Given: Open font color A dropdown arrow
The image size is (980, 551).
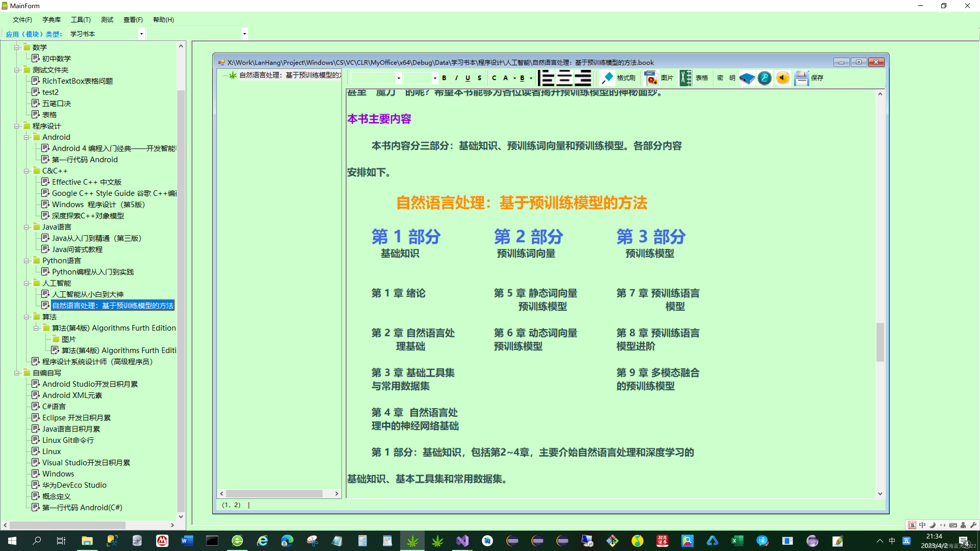Looking at the screenshot, I should coord(514,78).
